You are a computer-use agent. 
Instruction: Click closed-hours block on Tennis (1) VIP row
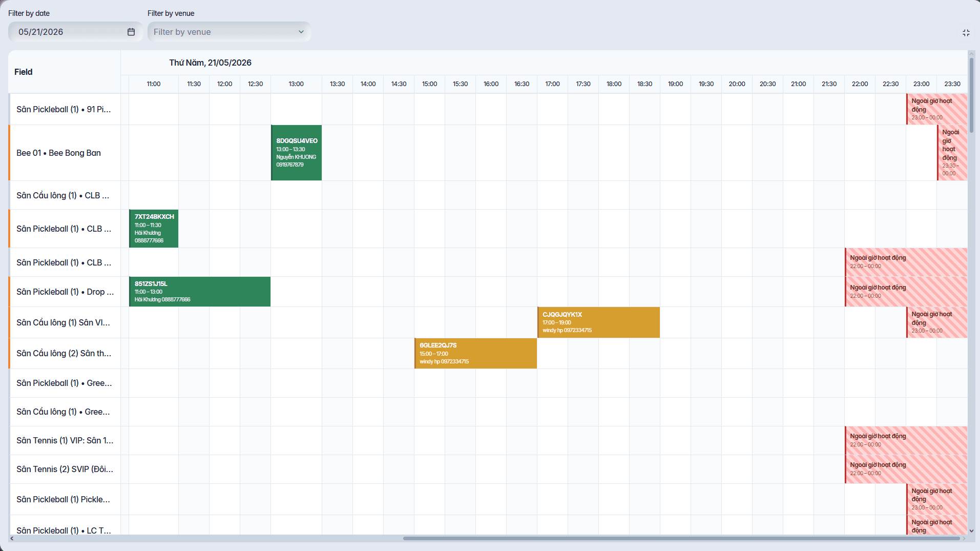pos(906,440)
